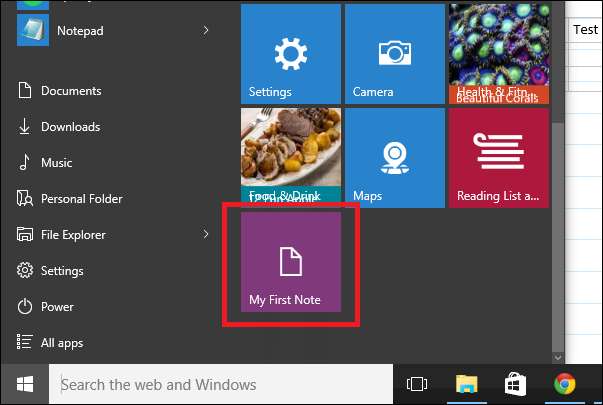Click the Downloads arrow icon
This screenshot has height=405, width=603.
[25, 126]
